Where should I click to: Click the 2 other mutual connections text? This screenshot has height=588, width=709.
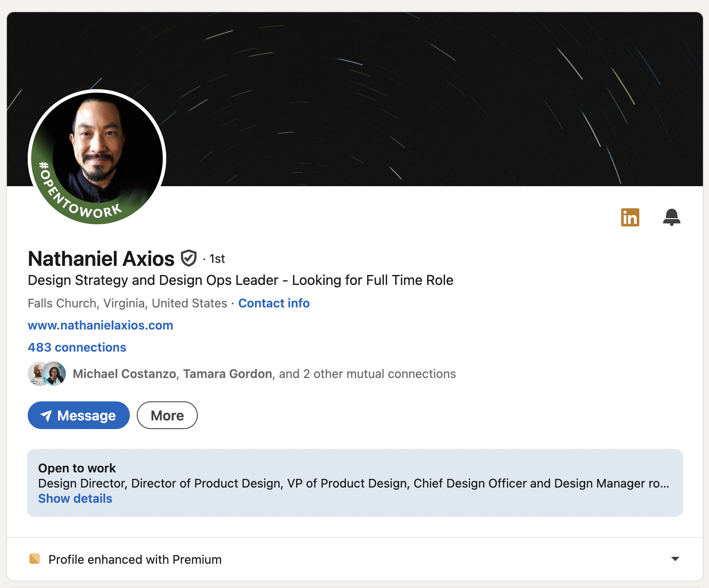click(x=366, y=374)
